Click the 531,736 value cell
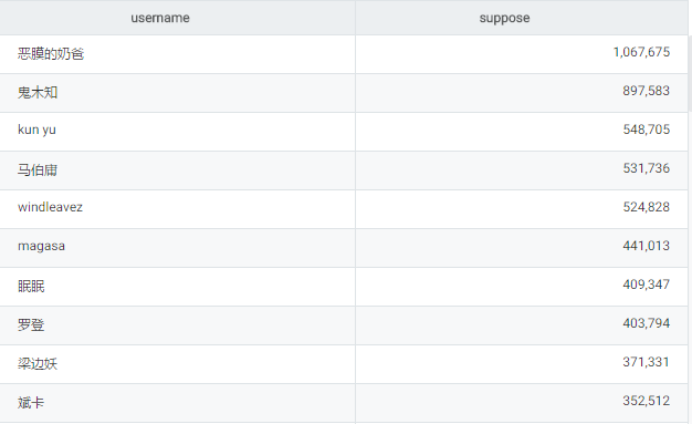Screen dimensions: 693x424 click(x=646, y=170)
